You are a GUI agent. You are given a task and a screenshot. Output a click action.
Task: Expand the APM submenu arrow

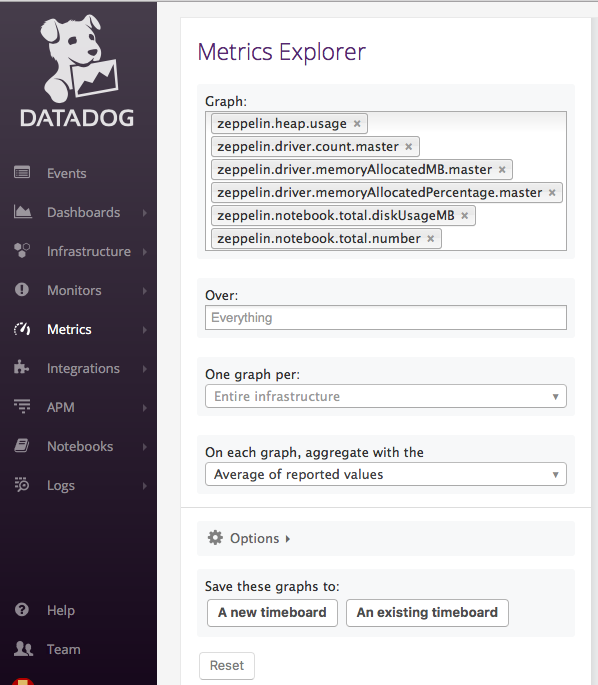click(x=145, y=408)
